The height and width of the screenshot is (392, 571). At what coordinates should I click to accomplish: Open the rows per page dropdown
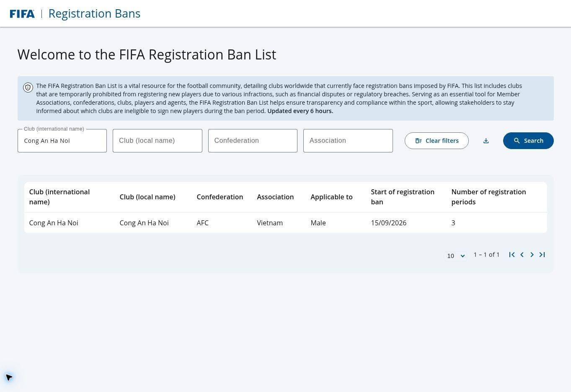pos(455,256)
